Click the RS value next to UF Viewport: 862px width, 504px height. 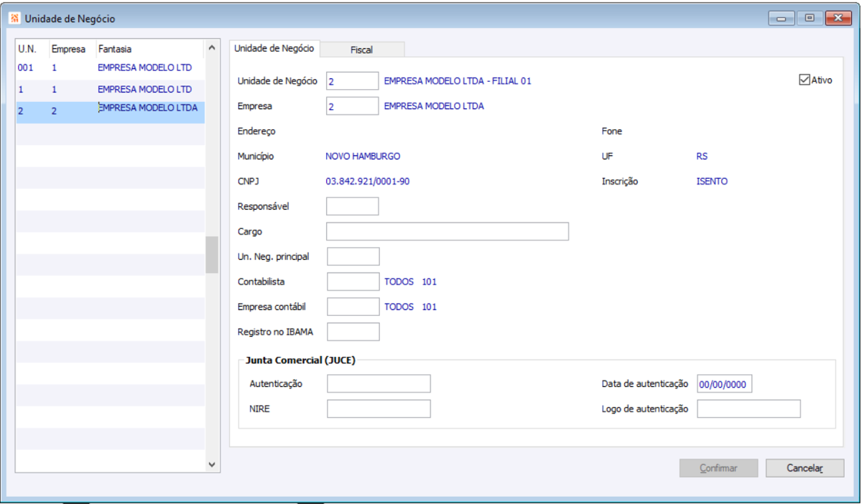pyautogui.click(x=702, y=156)
